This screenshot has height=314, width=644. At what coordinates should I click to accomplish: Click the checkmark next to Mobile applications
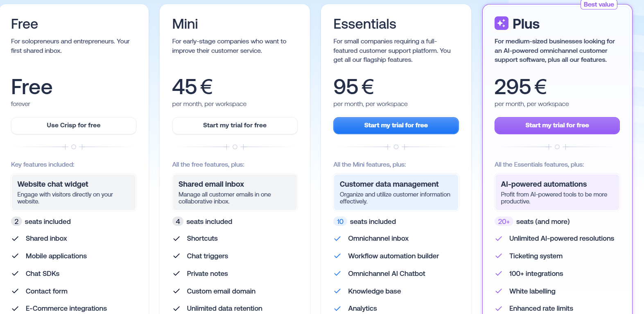click(x=16, y=256)
